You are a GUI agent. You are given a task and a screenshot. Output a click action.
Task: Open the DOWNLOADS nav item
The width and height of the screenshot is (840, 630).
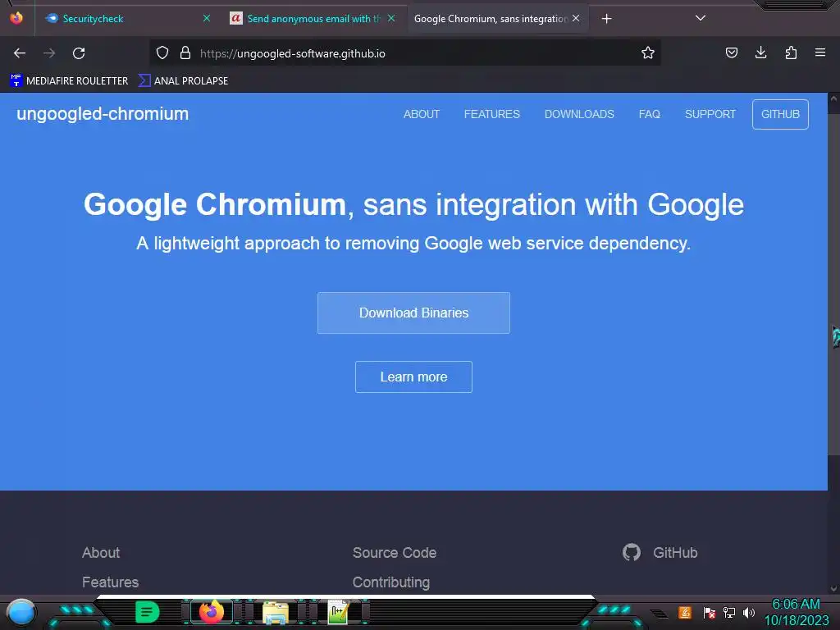[x=579, y=114]
